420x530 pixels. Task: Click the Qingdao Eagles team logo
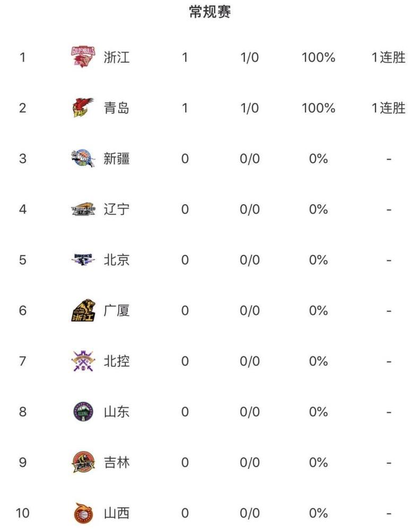click(x=83, y=108)
